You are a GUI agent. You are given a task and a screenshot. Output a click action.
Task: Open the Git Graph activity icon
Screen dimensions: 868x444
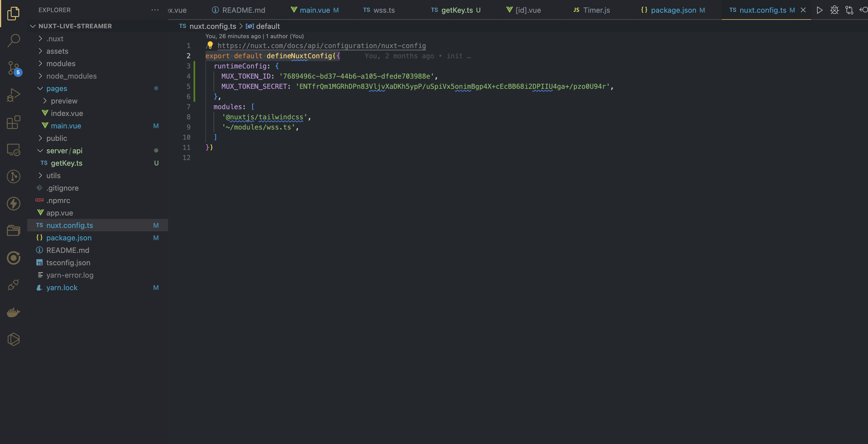point(14,176)
